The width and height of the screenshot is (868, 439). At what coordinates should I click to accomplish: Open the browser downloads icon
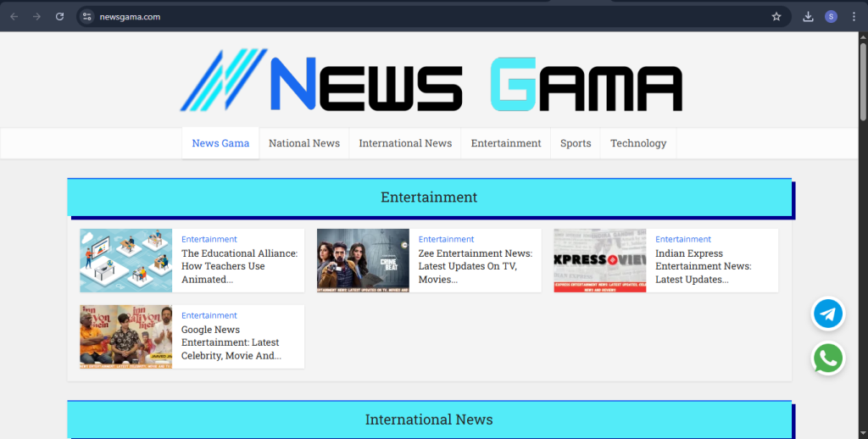coord(808,17)
